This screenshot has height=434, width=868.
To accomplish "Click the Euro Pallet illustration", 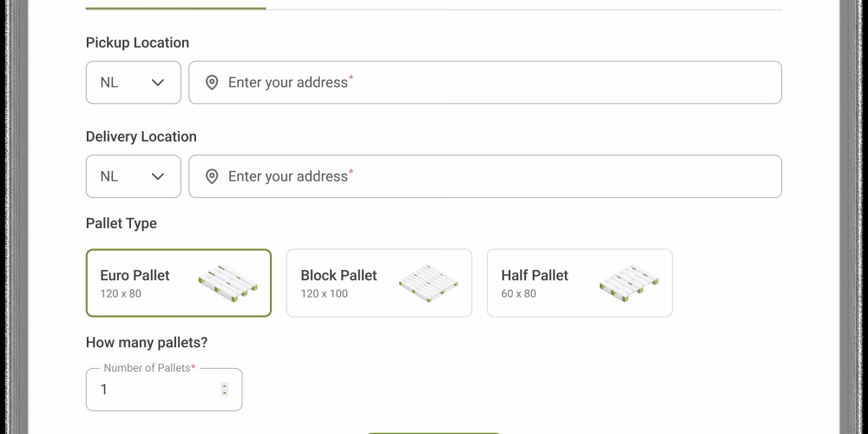I will point(227,283).
